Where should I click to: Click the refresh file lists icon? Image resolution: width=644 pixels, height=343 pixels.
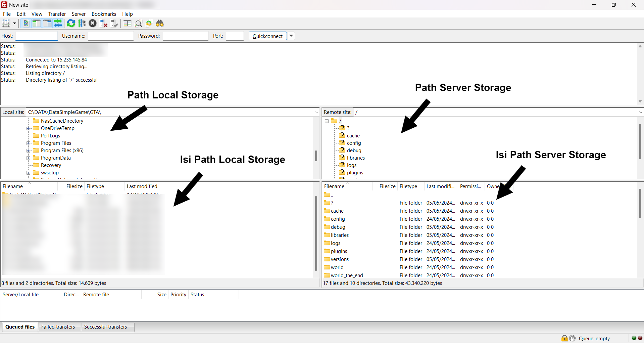point(71,23)
